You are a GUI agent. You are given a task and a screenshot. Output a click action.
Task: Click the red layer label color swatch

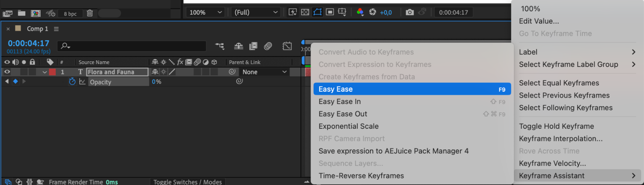coord(53,72)
